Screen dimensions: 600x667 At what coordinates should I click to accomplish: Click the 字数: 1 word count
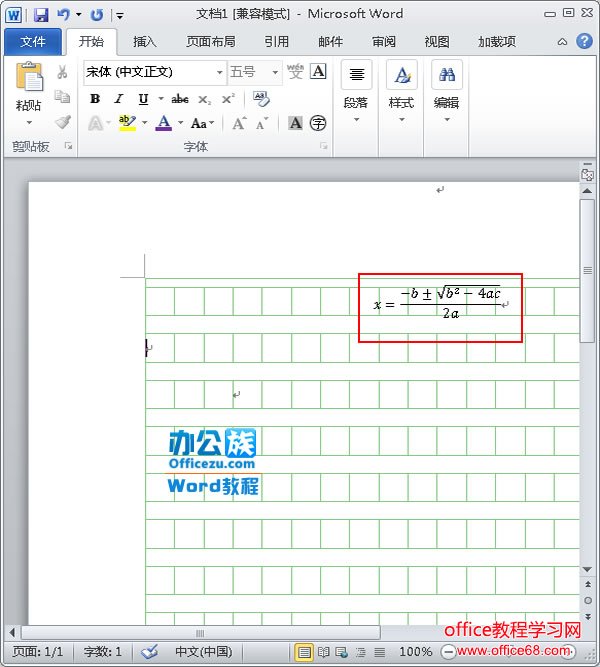click(x=103, y=651)
